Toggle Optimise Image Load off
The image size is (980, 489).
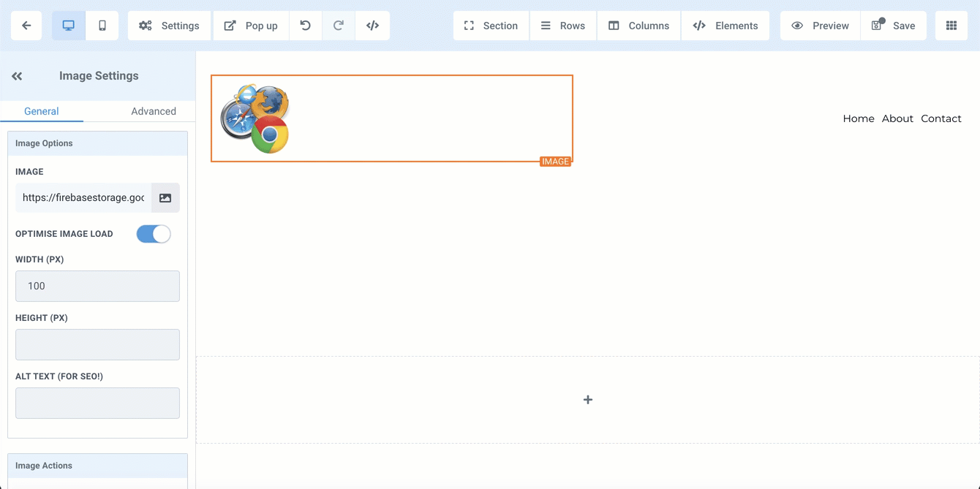pos(154,234)
